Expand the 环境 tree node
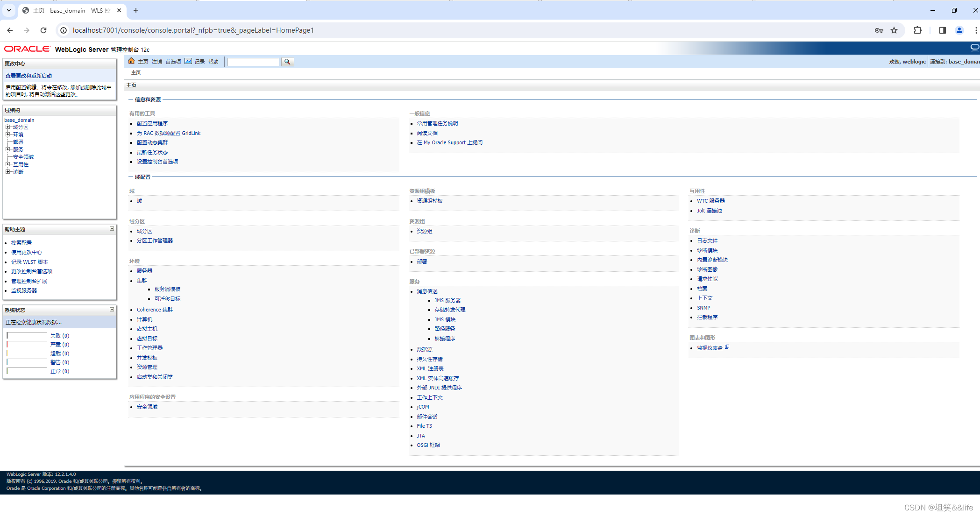 7,134
